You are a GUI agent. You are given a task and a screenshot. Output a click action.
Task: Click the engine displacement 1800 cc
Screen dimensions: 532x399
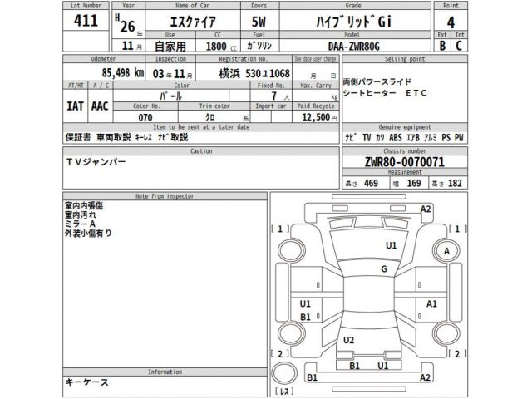pyautogui.click(x=221, y=47)
